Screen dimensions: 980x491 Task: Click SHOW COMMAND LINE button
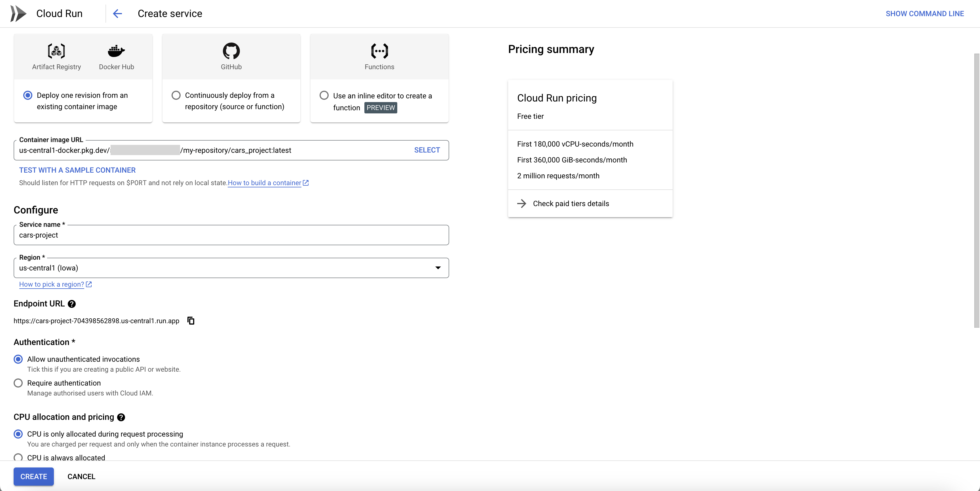coord(924,14)
